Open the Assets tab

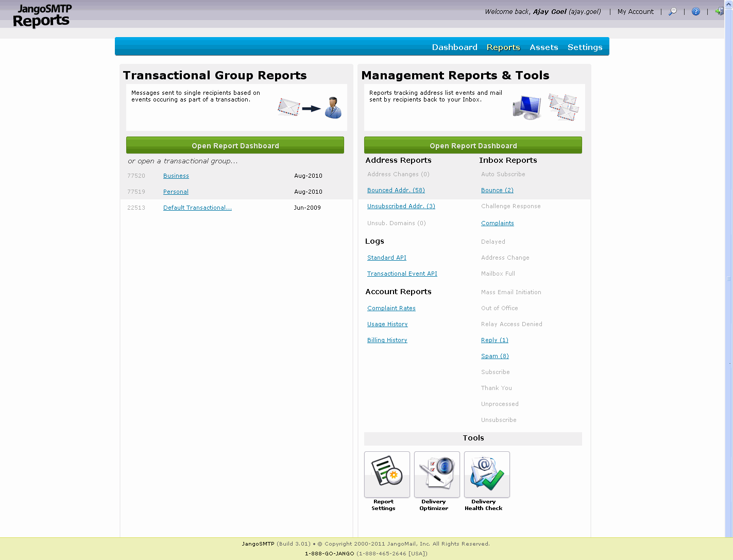click(543, 47)
